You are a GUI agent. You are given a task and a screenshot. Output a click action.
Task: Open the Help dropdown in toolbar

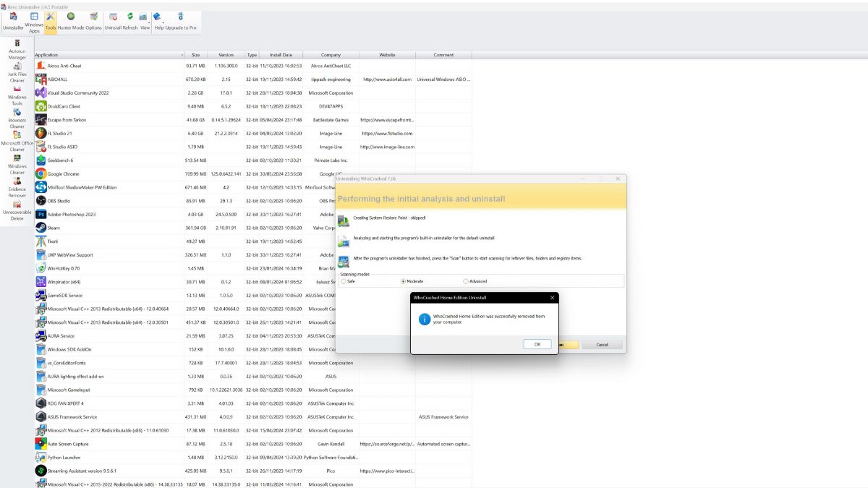tap(159, 22)
